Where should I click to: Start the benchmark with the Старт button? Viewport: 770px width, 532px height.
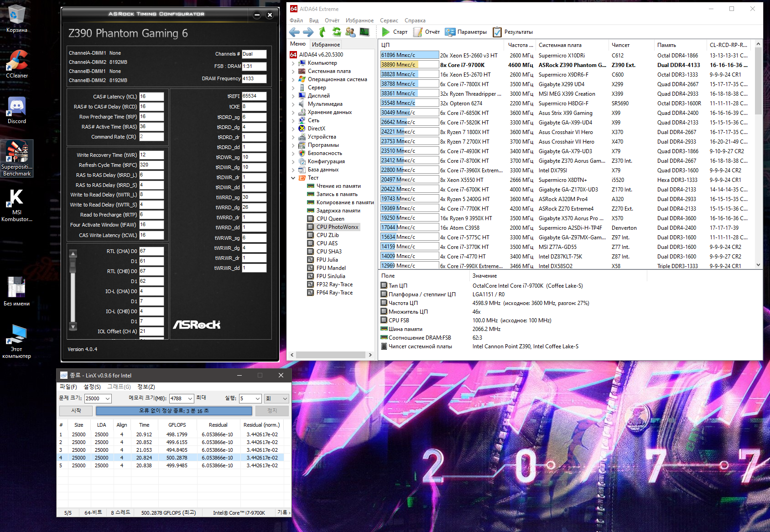coord(395,32)
